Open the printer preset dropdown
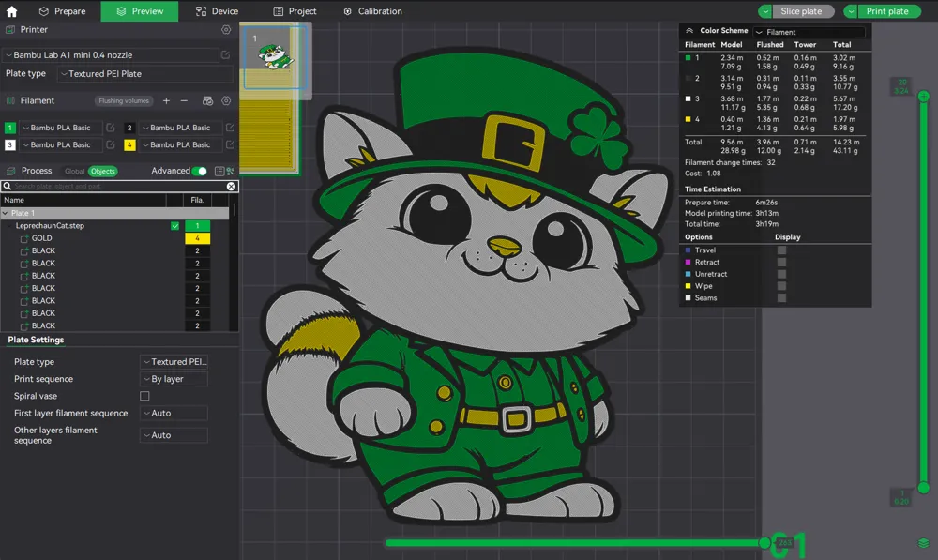Image resolution: width=938 pixels, height=560 pixels. (110, 55)
